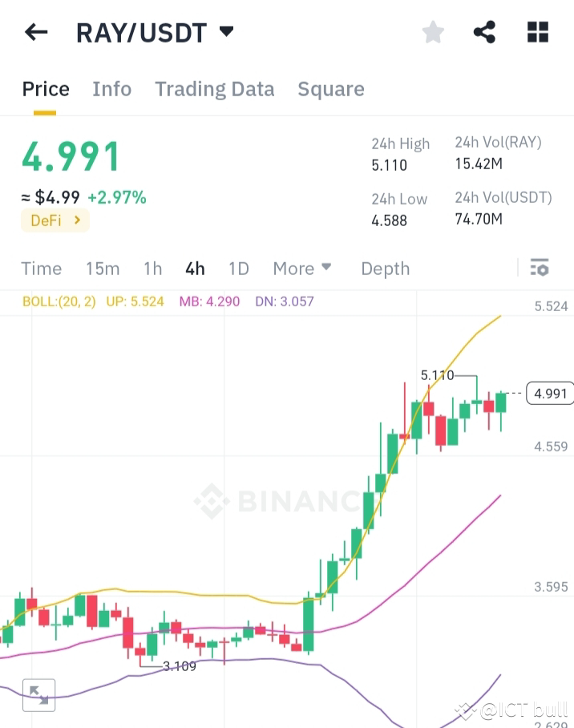Expand the More timeframe dropdown
Screen dimensions: 574x728
tap(301, 269)
